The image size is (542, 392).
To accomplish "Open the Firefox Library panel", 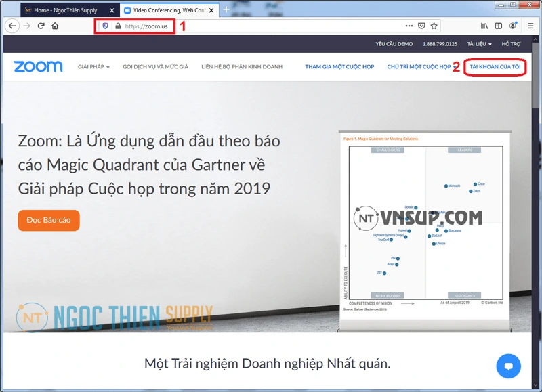I will click(483, 26).
